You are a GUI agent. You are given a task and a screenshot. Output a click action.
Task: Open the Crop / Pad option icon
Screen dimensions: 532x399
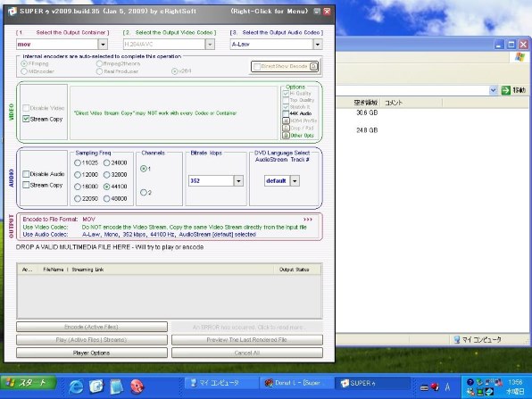(286, 128)
